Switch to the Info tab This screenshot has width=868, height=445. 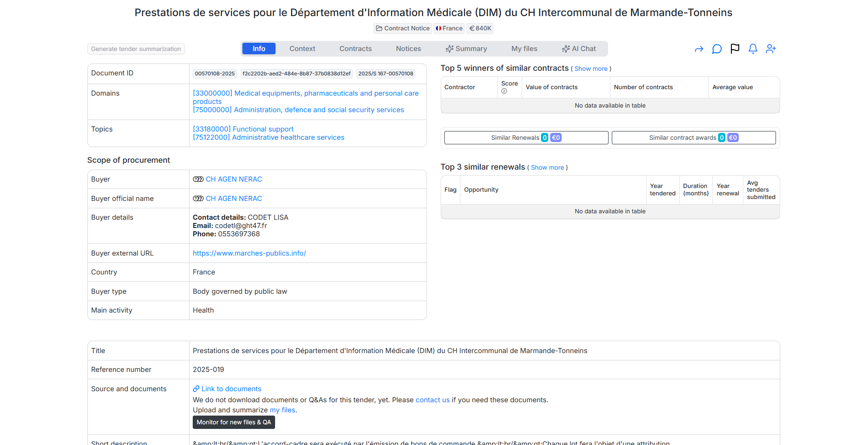(x=259, y=49)
